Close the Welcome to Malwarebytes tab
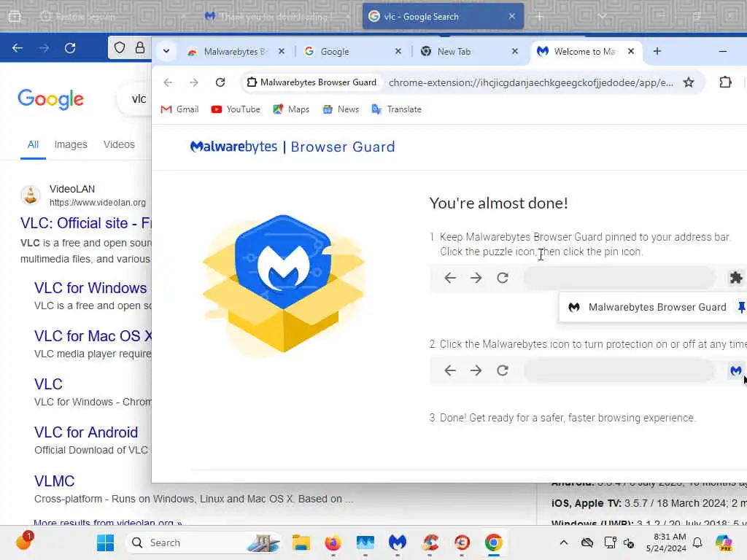This screenshot has width=747, height=560. pyautogui.click(x=631, y=51)
